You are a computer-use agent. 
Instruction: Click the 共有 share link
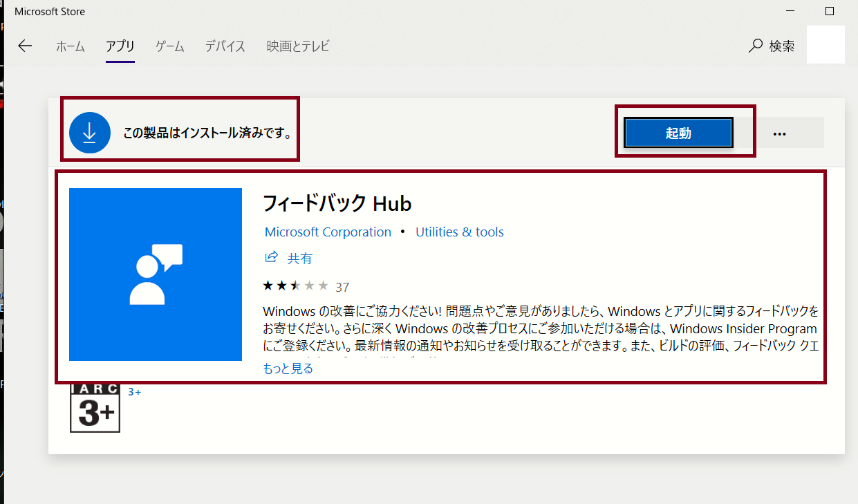[x=300, y=259]
